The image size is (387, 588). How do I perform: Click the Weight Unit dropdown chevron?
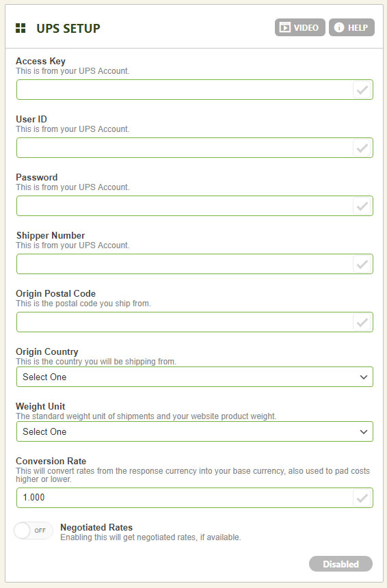(x=363, y=431)
